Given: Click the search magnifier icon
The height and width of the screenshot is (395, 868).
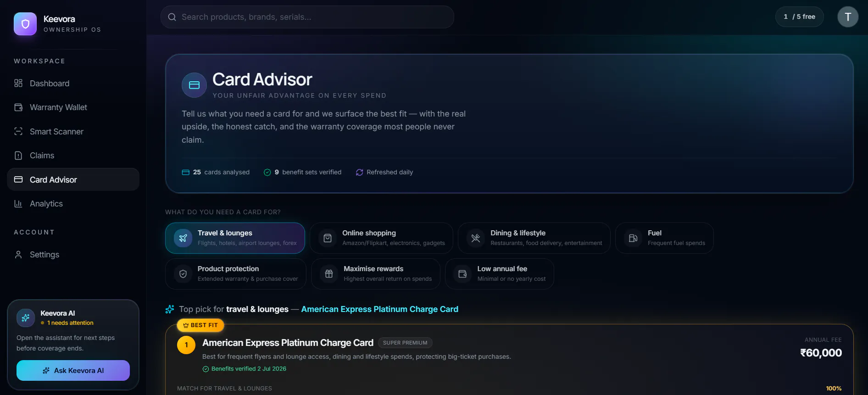Looking at the screenshot, I should tap(172, 17).
